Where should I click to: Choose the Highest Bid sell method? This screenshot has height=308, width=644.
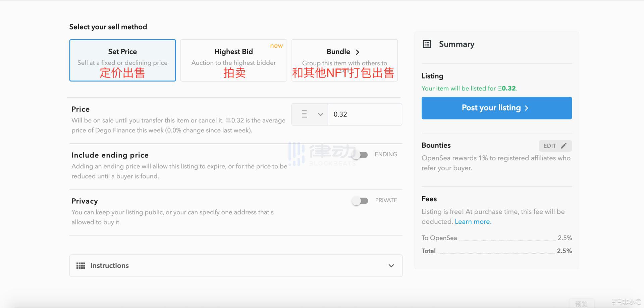pos(233,60)
